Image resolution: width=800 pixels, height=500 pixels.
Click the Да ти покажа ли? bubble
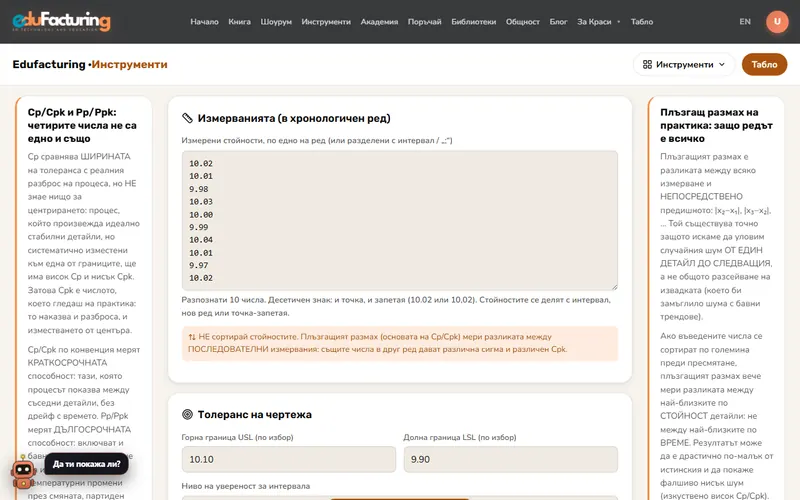pyautogui.click(x=86, y=464)
